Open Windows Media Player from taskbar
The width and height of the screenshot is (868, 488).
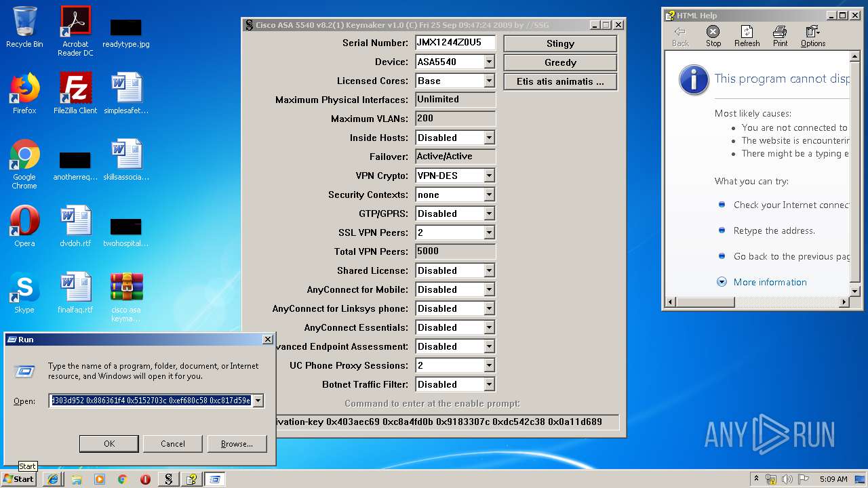tap(99, 479)
